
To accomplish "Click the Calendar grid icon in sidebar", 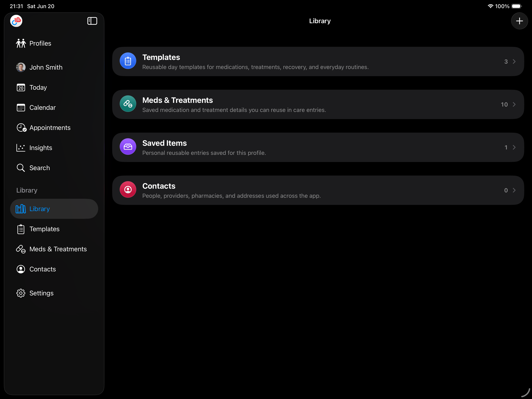I will (x=21, y=107).
